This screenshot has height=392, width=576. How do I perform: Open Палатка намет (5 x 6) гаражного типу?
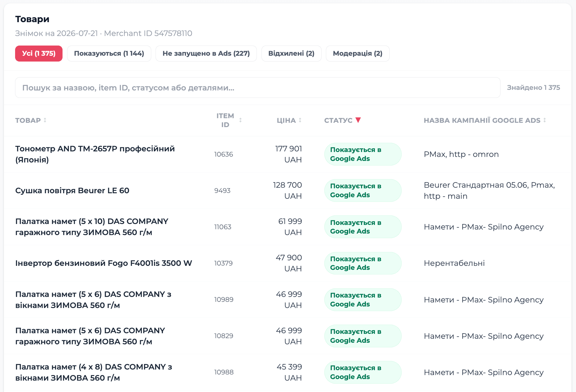(90, 336)
